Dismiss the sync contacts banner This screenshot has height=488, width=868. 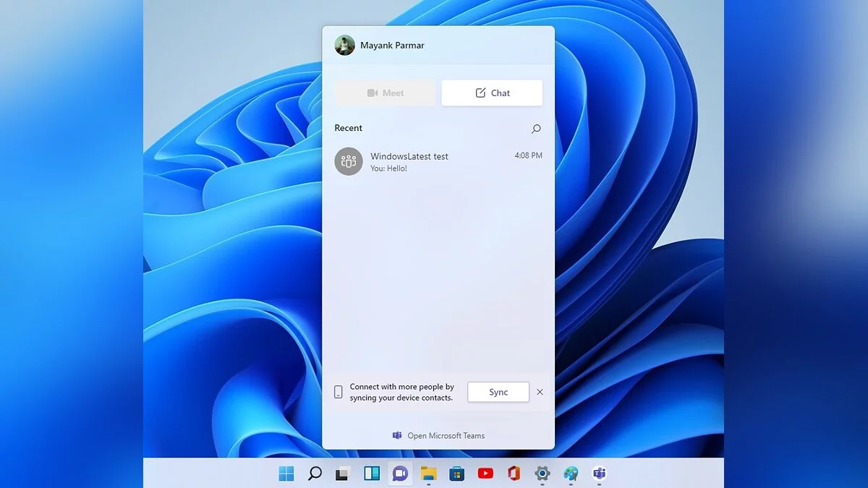(540, 392)
